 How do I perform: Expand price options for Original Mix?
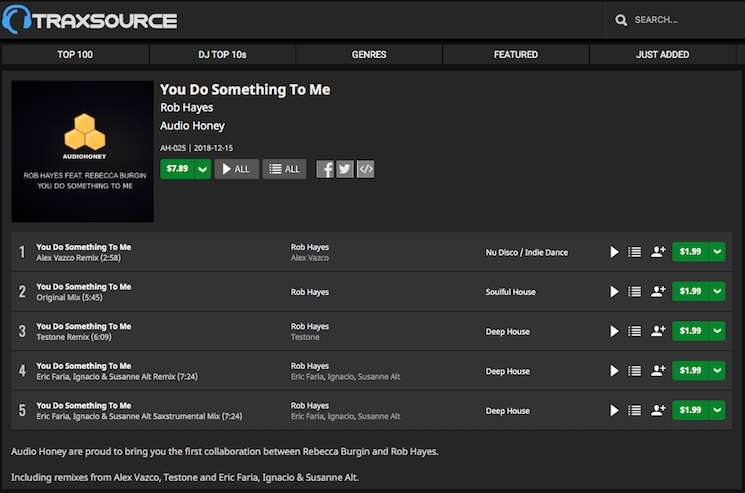pyautogui.click(x=717, y=292)
